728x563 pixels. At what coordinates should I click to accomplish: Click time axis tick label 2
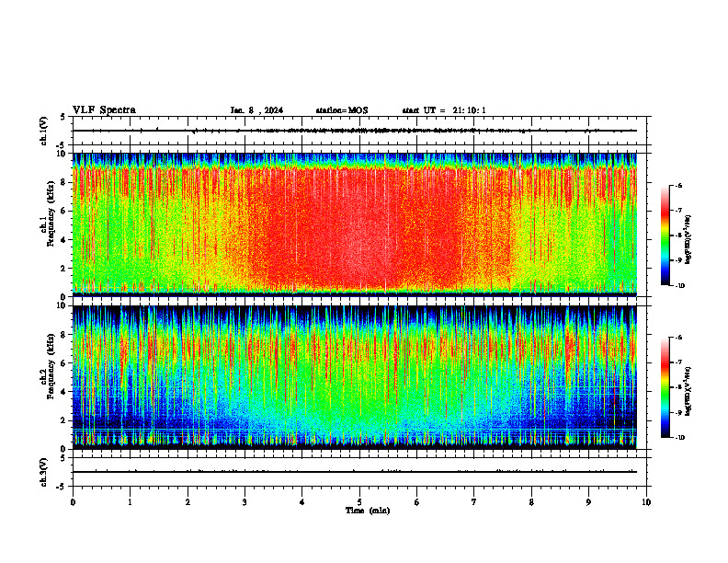coord(188,502)
